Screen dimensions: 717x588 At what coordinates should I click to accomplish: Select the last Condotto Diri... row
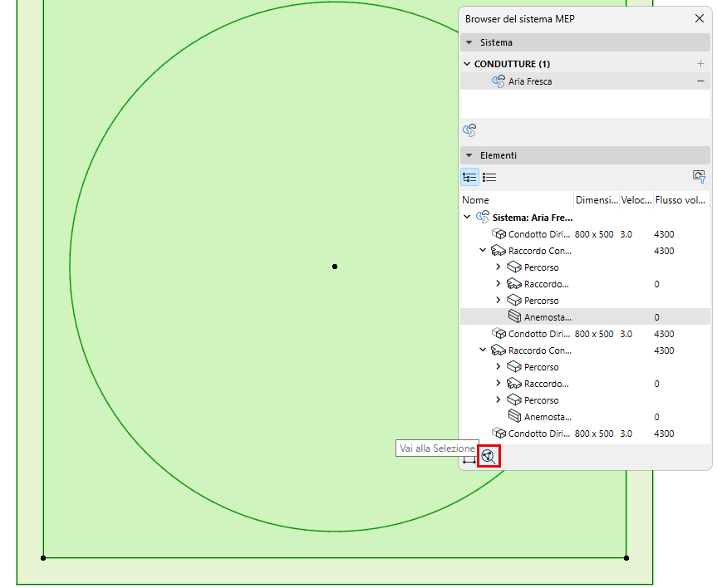tap(585, 434)
